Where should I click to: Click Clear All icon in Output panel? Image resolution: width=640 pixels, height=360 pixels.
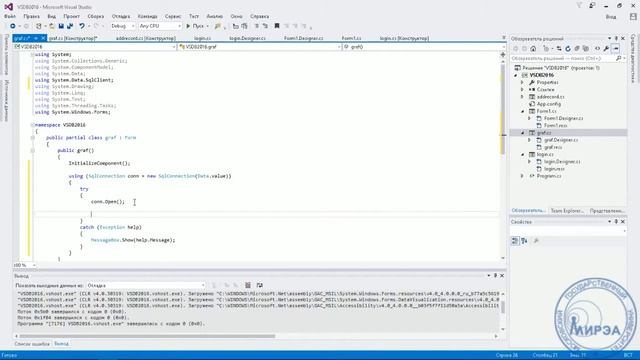point(248,285)
